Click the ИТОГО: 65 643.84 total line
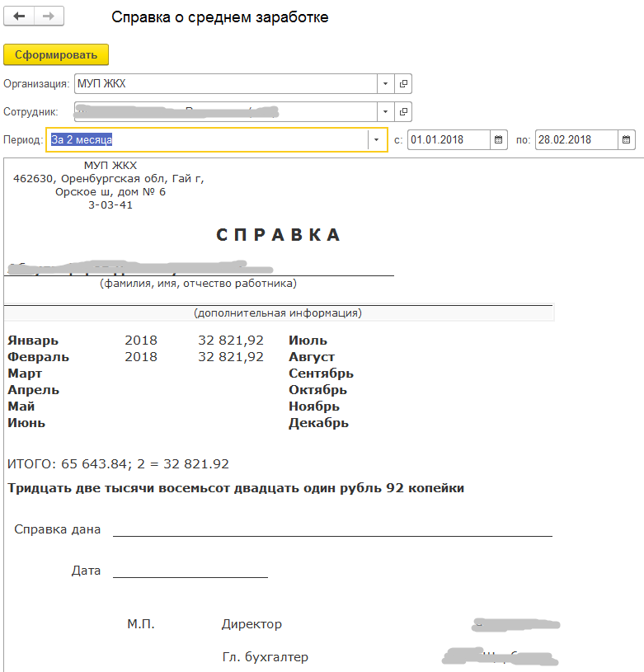644x672 pixels. point(118,464)
